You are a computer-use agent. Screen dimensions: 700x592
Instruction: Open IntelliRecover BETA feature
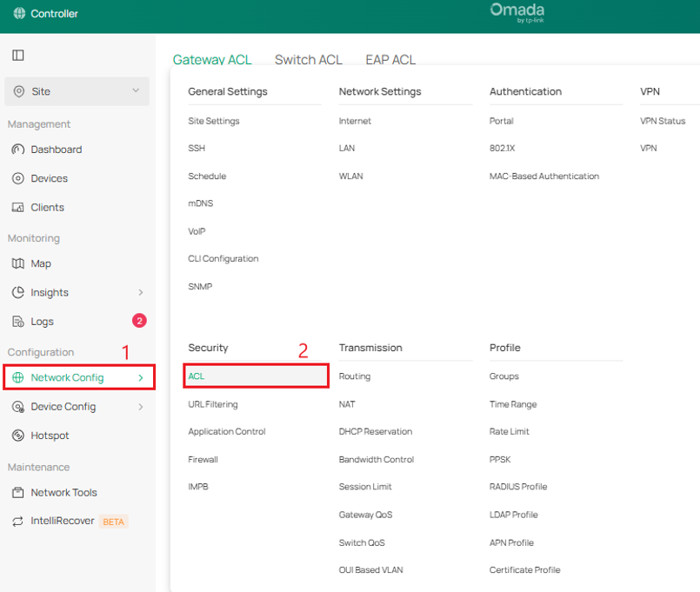point(63,521)
